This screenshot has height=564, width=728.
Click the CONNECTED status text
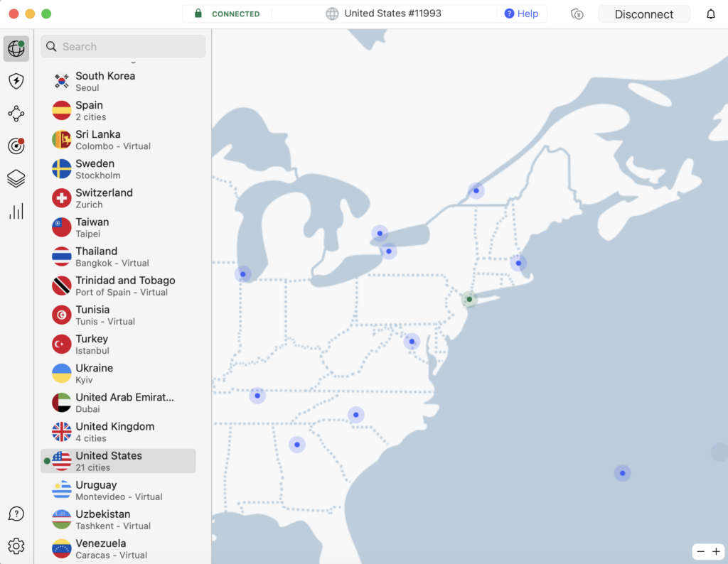point(236,14)
